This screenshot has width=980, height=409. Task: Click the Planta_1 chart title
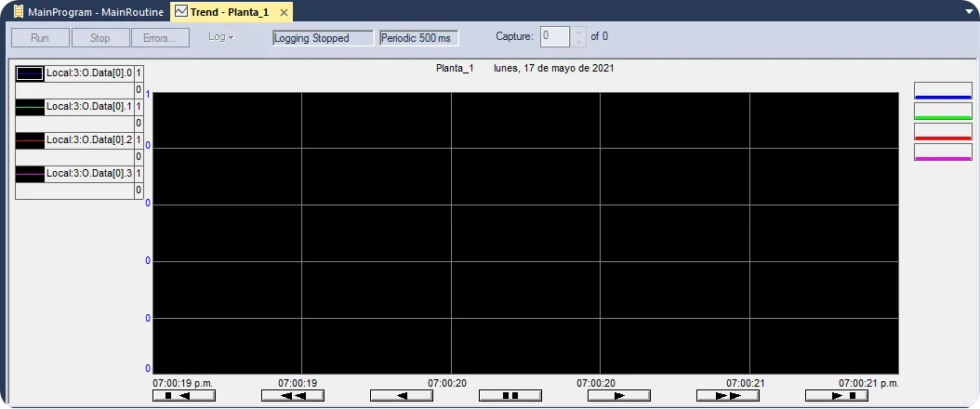pos(455,69)
